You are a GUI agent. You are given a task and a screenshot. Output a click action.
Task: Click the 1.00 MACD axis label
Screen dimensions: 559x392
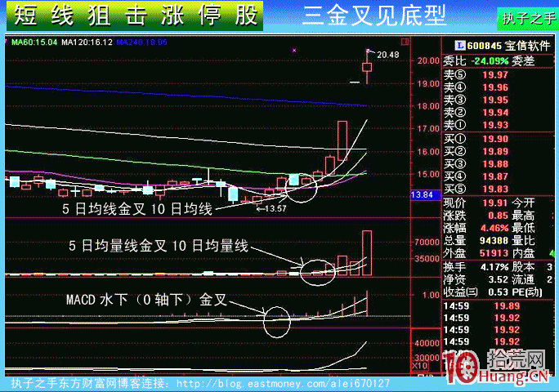coord(431,295)
